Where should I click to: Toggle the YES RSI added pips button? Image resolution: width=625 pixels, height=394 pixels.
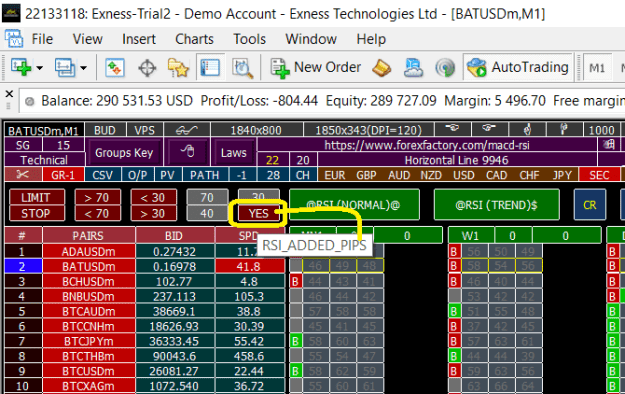(x=259, y=213)
